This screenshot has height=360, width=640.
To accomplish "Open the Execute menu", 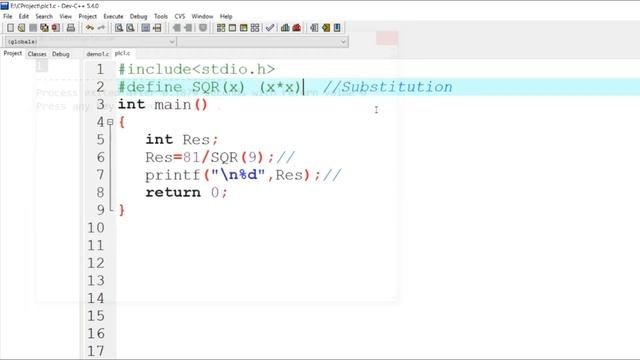I will [x=113, y=16].
